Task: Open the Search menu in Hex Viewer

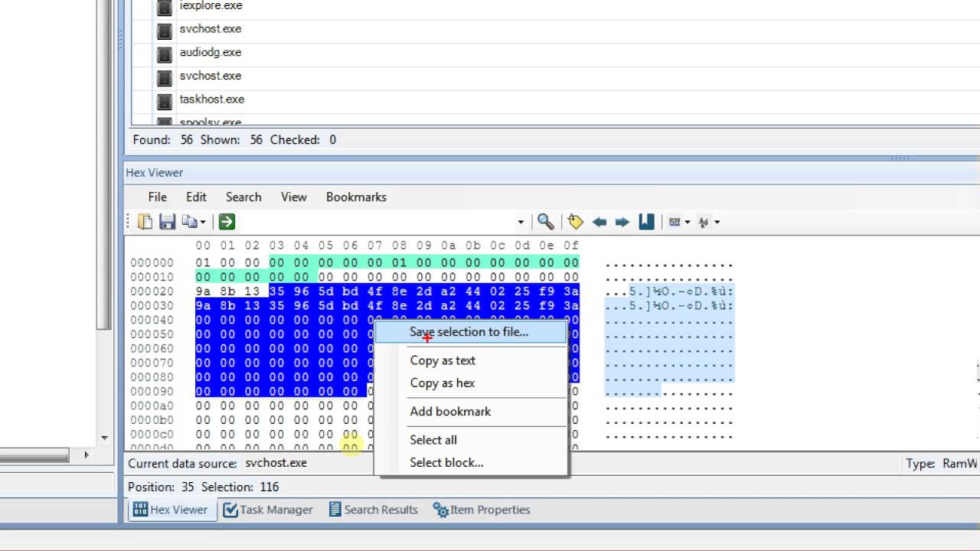Action: [x=243, y=197]
